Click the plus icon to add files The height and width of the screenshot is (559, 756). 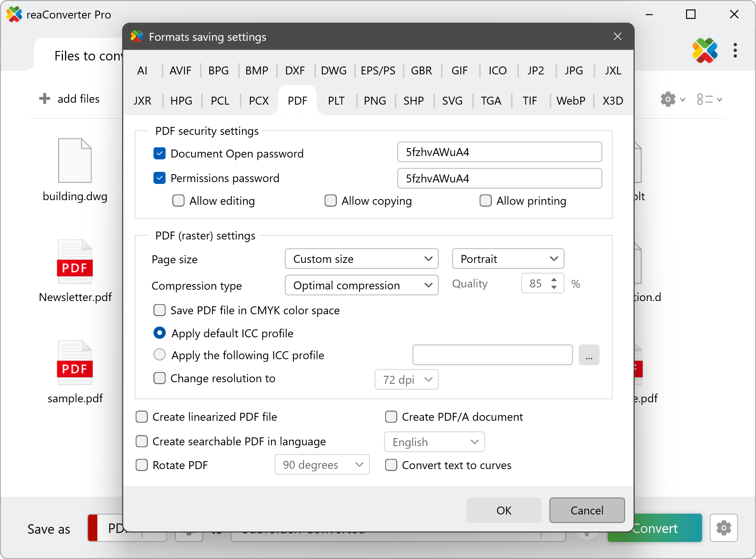[x=45, y=99]
